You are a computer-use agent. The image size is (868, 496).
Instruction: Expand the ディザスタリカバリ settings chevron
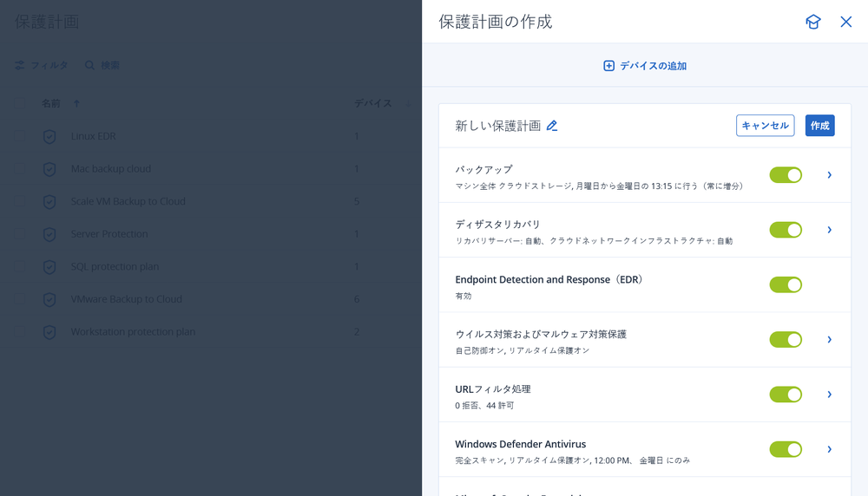pos(829,230)
